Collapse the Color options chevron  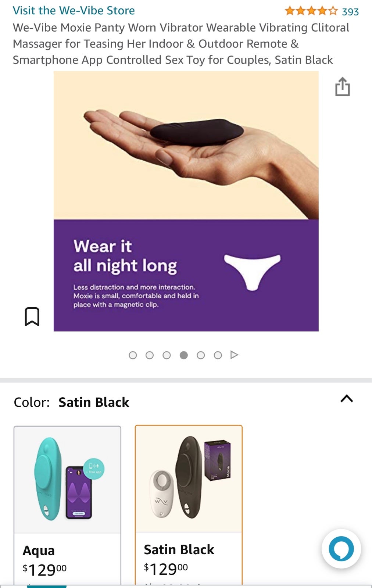(x=347, y=399)
